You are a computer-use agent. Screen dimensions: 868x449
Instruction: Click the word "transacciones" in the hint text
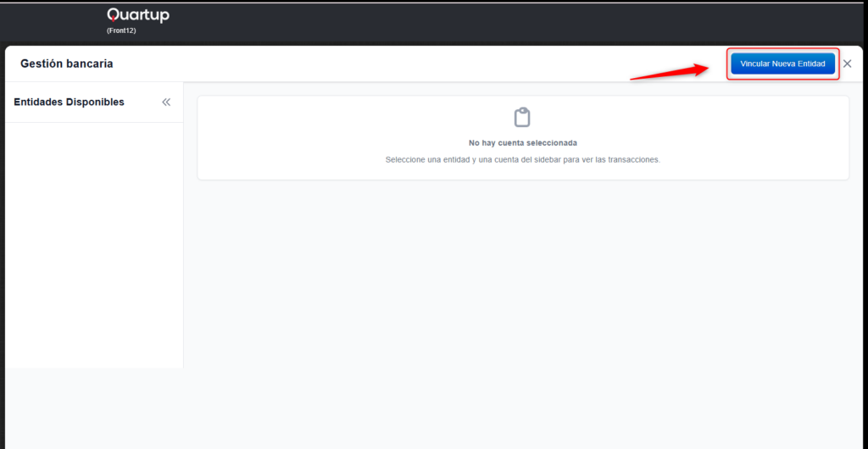coord(632,159)
